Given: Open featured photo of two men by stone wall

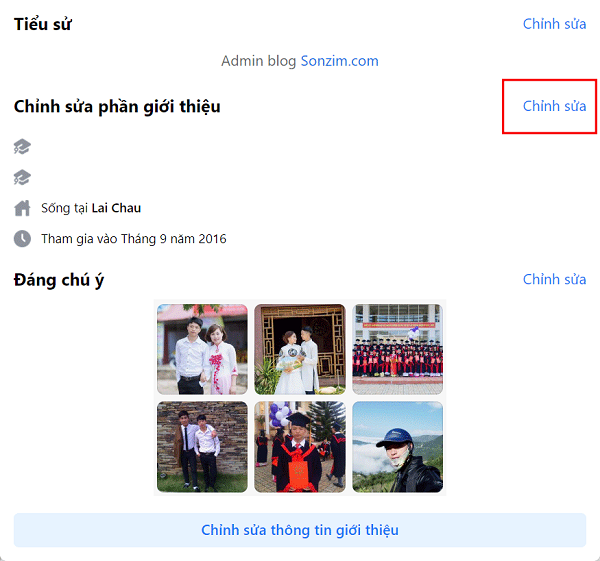Looking at the screenshot, I should pyautogui.click(x=202, y=447).
